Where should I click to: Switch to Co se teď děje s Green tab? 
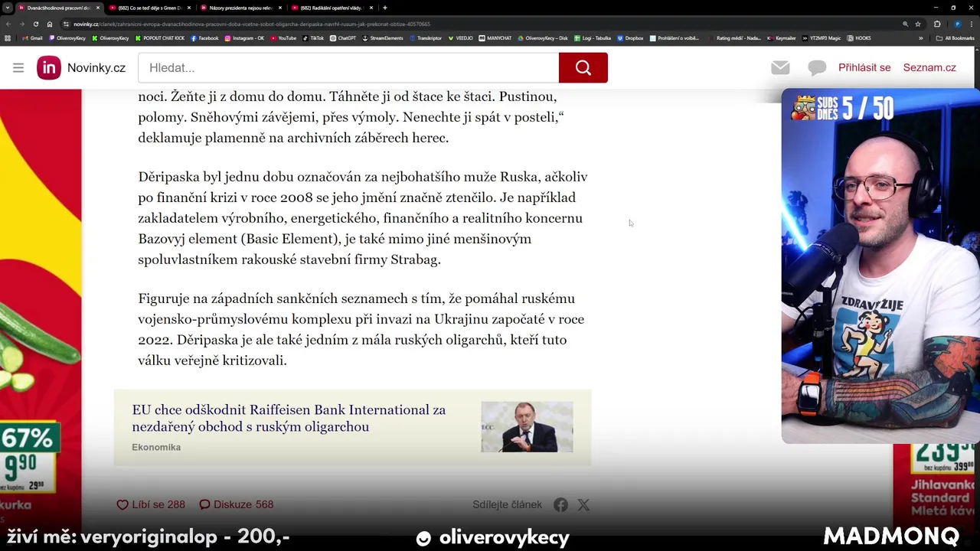[150, 8]
